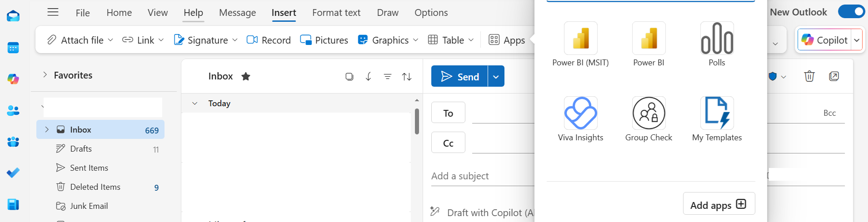Turn off the New Outlook toggle
The image size is (868, 222).
(851, 12)
